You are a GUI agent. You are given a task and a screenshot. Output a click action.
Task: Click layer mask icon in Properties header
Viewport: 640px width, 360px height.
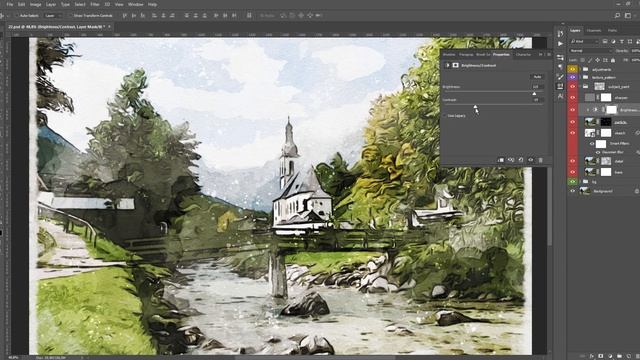click(x=456, y=65)
